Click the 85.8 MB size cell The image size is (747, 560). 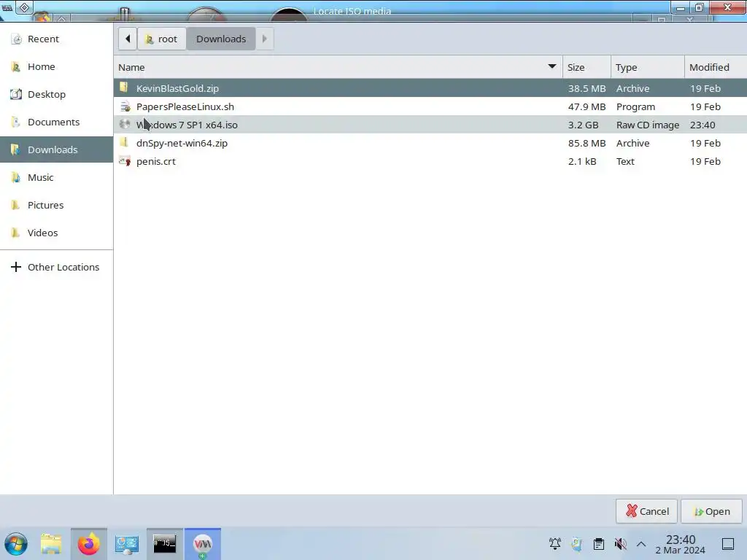coord(587,143)
